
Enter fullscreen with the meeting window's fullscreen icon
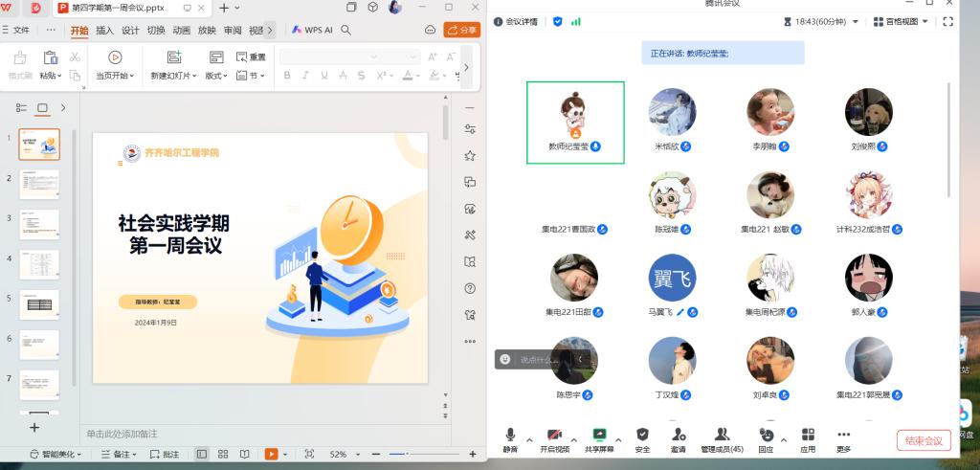pos(947,20)
